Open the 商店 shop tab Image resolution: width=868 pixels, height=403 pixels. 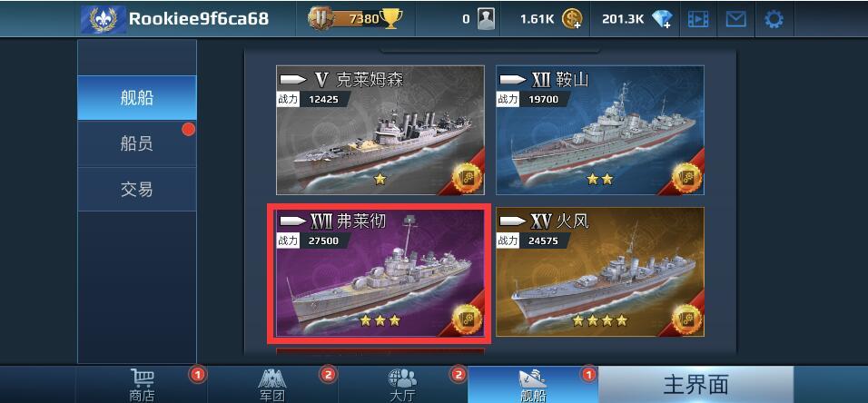(x=142, y=385)
